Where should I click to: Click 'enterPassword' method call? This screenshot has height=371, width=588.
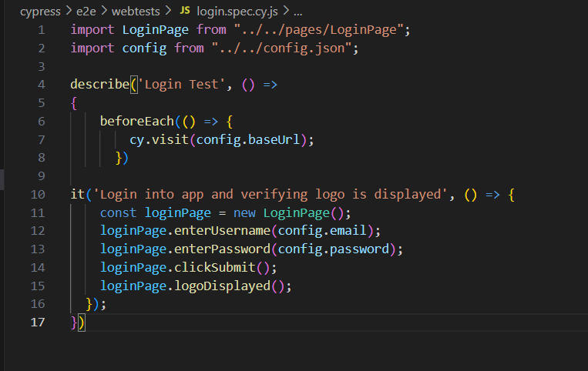(x=222, y=249)
